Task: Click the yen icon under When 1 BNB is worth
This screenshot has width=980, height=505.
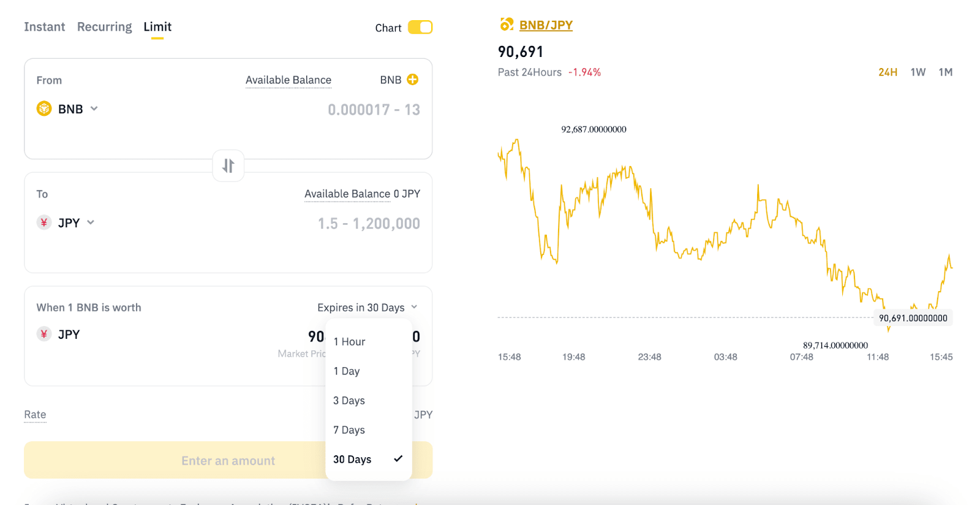Action: tap(44, 335)
